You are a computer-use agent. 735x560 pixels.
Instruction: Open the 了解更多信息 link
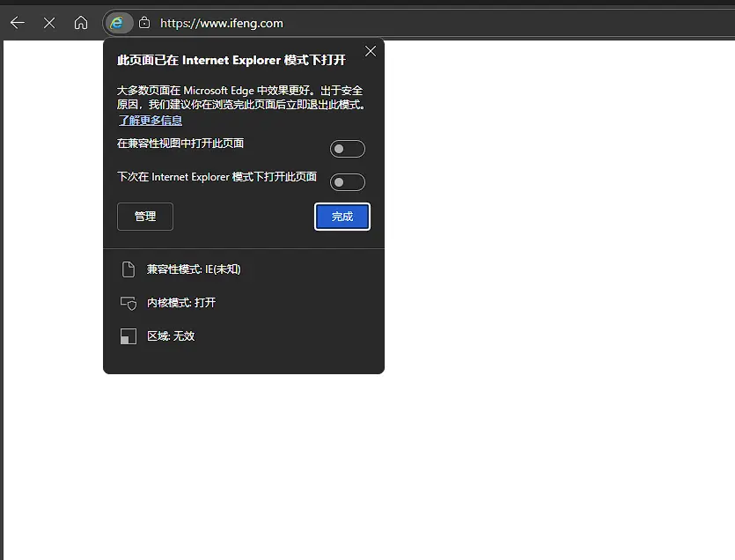click(x=150, y=120)
